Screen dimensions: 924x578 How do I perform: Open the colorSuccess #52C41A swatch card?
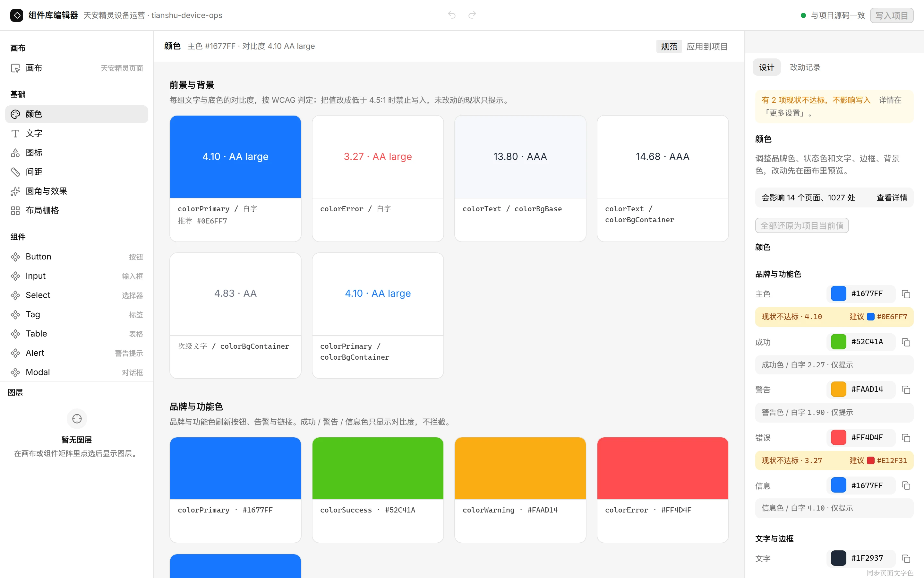(378, 490)
